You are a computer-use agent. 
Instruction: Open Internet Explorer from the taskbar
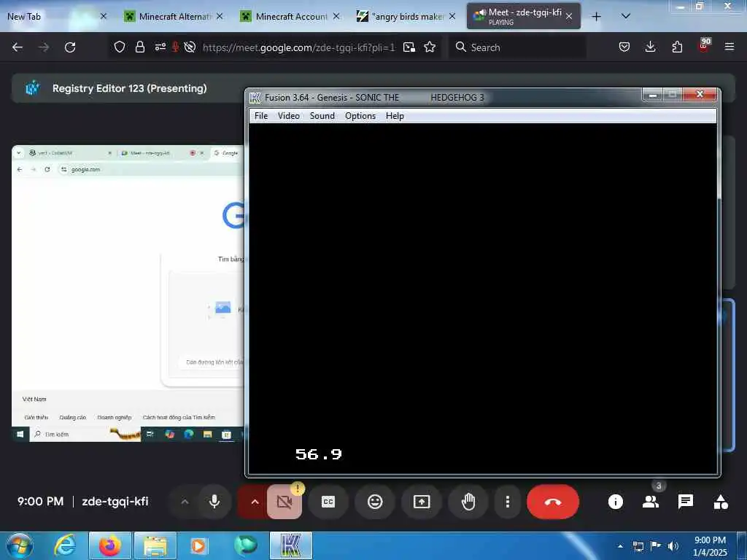click(x=64, y=545)
